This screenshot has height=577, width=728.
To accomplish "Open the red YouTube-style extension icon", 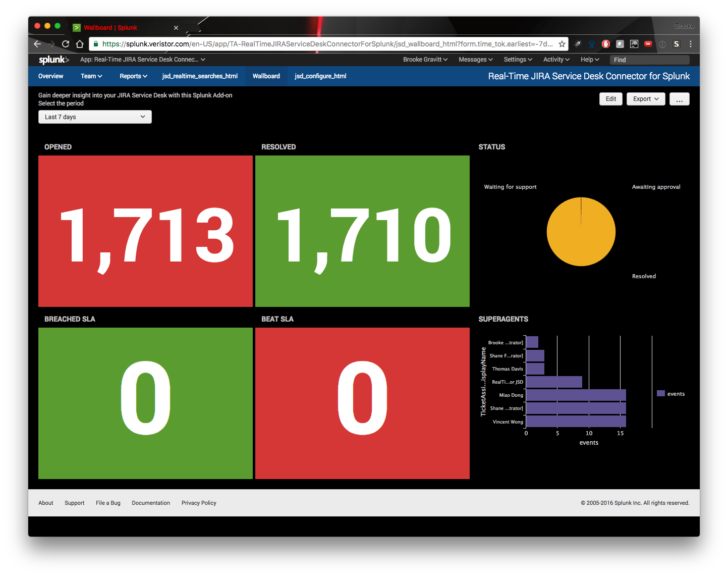I will click(648, 44).
